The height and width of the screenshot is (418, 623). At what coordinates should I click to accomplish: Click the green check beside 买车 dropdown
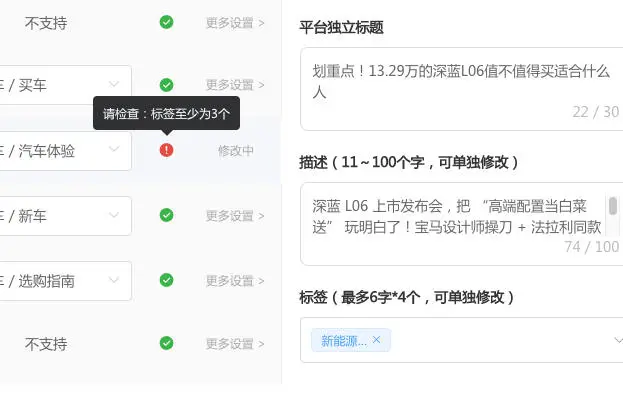[166, 85]
